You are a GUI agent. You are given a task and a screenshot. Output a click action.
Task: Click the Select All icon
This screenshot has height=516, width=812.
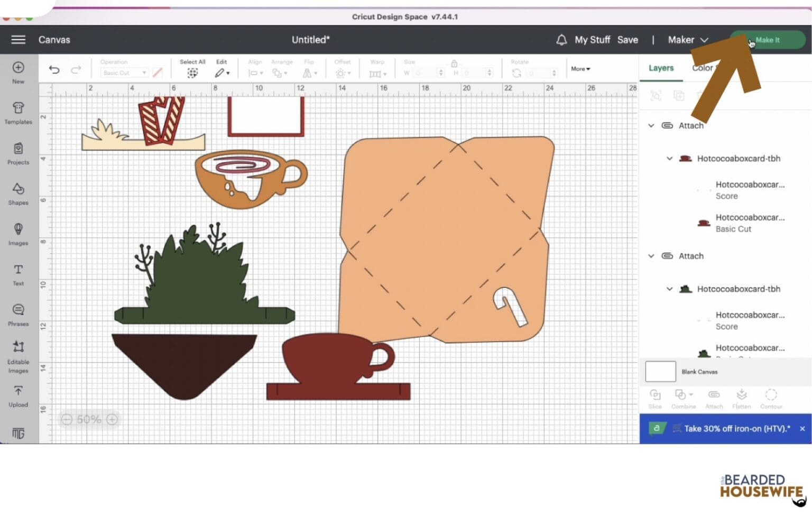point(192,72)
